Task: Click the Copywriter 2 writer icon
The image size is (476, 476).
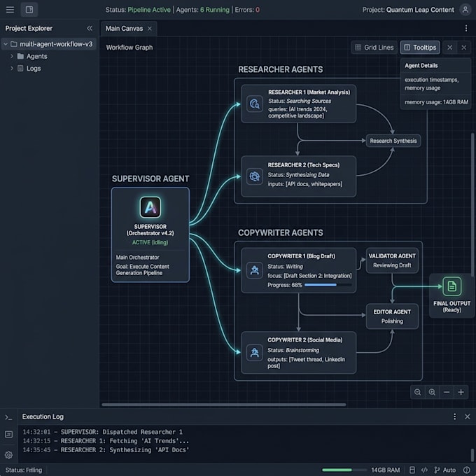Action: click(x=254, y=352)
